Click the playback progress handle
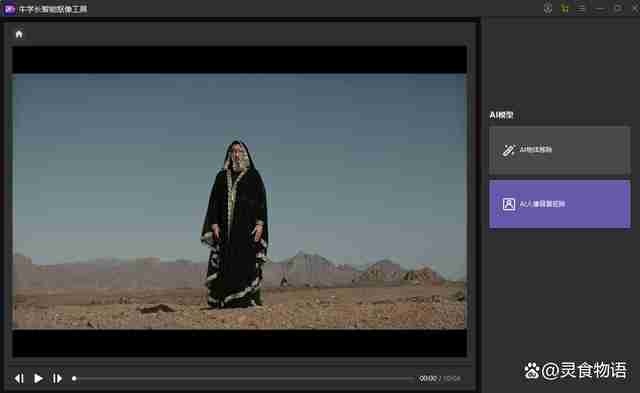640x393 pixels. point(74,378)
